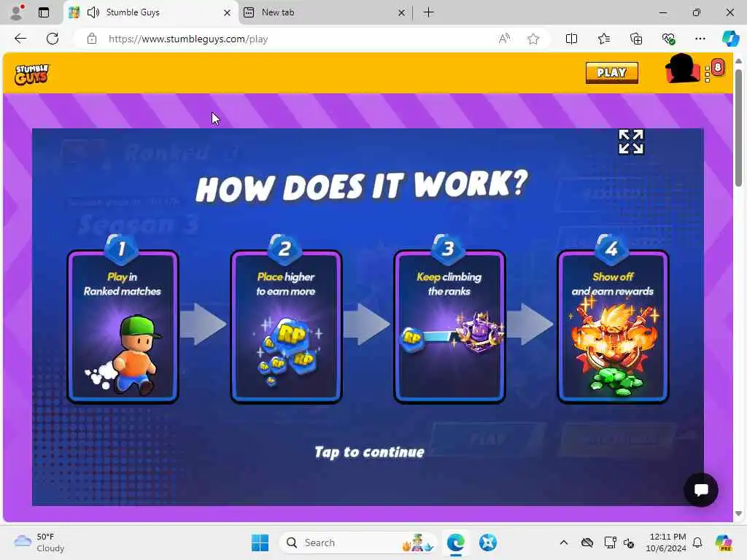
Task: Open the notification bell in the tray
Action: click(697, 542)
